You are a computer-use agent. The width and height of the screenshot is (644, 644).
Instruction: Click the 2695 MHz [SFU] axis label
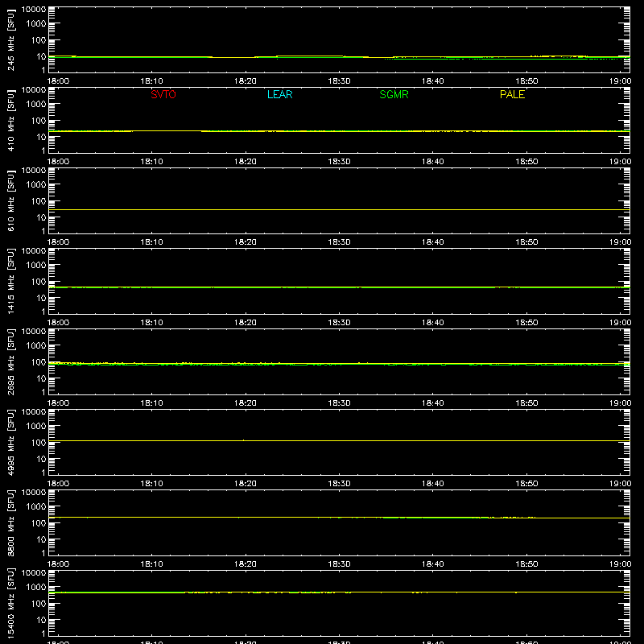coord(11,361)
